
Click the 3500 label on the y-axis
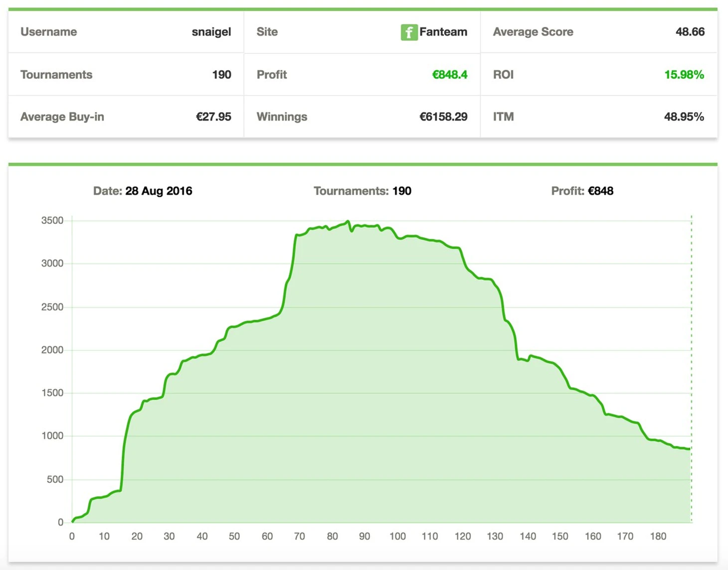(52, 220)
